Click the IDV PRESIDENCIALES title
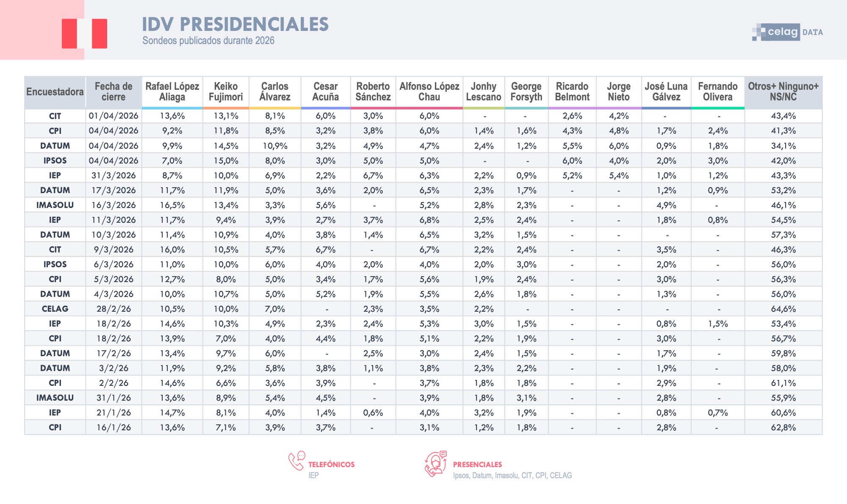The image size is (847, 504). [x=235, y=25]
